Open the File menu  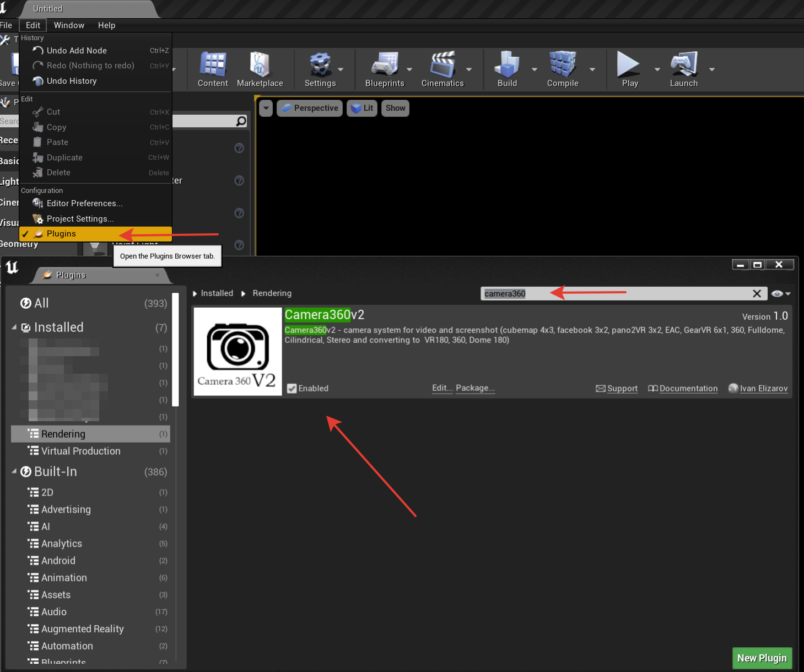[6, 25]
